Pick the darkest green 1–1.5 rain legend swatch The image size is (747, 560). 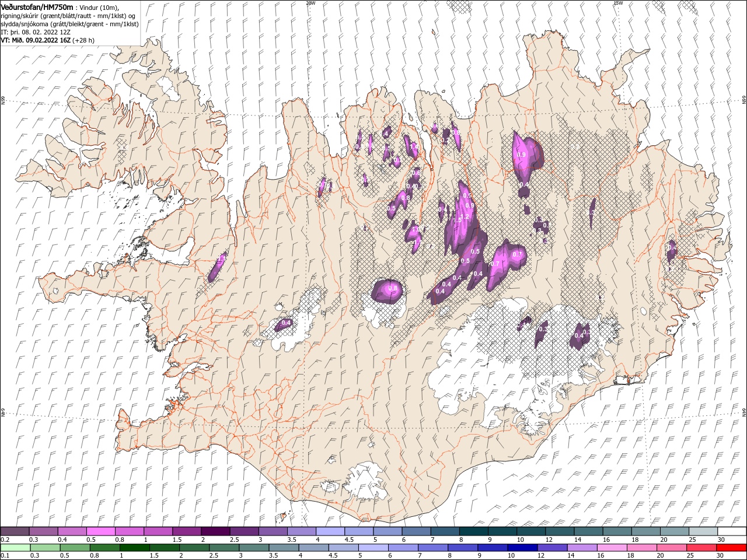click(134, 548)
